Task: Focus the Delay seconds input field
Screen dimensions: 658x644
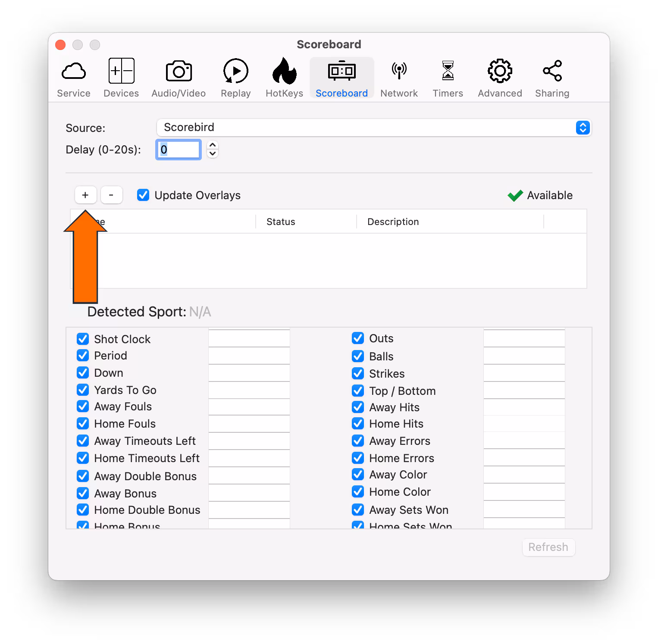Action: click(179, 150)
